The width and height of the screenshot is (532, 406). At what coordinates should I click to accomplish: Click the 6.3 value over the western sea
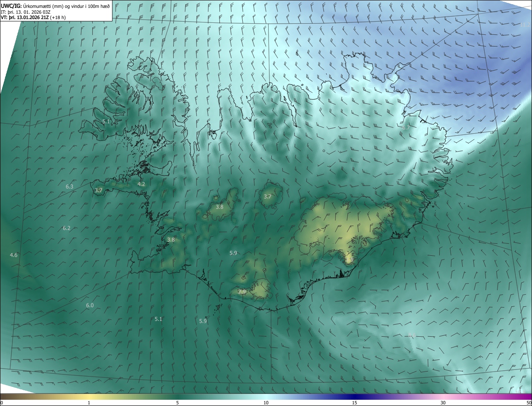coord(69,187)
